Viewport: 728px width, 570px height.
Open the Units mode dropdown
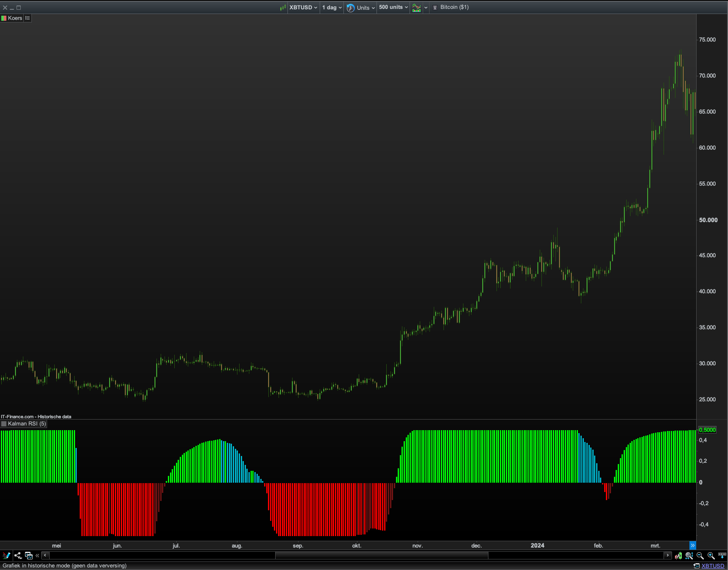tap(365, 8)
